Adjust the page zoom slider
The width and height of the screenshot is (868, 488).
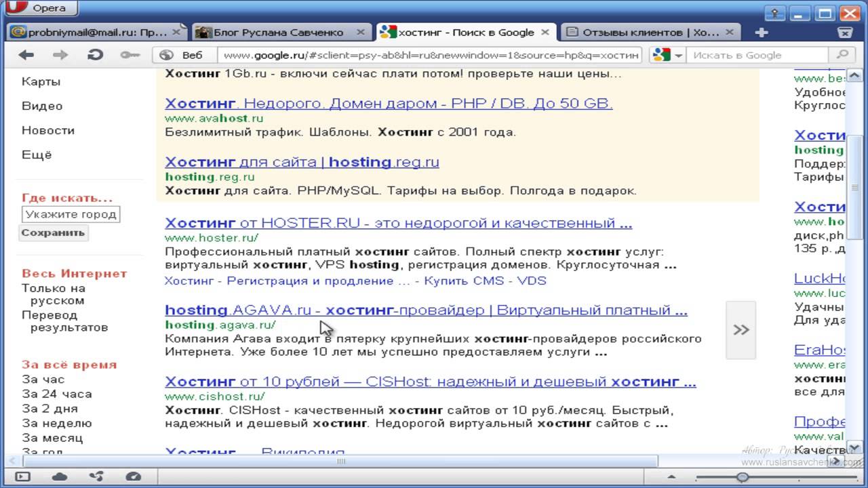pos(743,477)
